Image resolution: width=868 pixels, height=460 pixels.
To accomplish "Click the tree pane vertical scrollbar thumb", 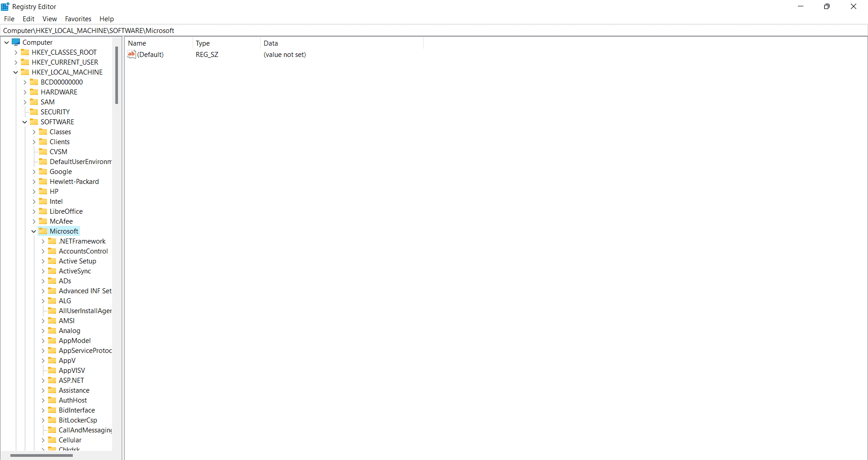I will (117, 75).
